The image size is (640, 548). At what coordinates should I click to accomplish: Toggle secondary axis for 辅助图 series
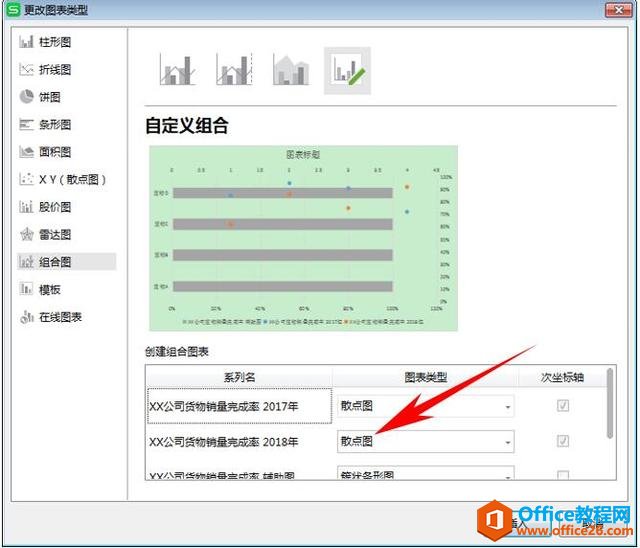click(563, 475)
